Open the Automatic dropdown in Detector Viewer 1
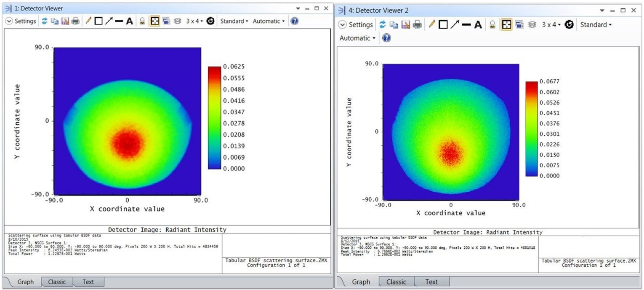 (269, 21)
